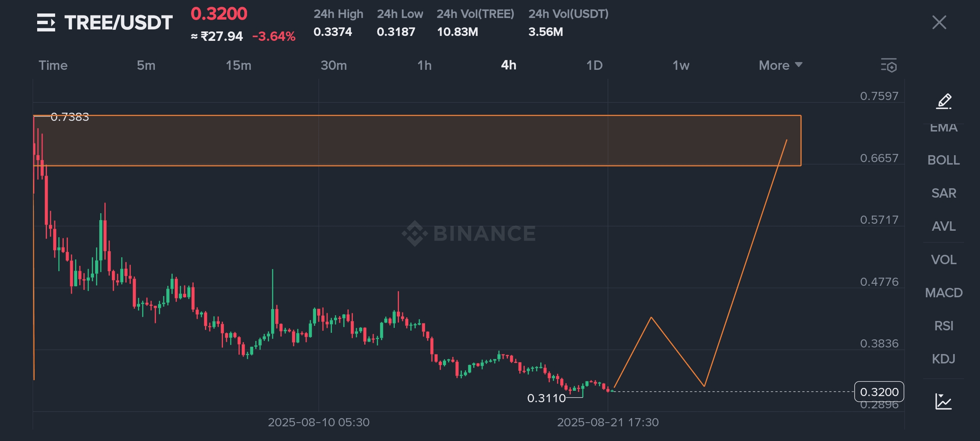The width and height of the screenshot is (980, 441).
Task: Enable the MACD indicator
Action: (x=943, y=293)
